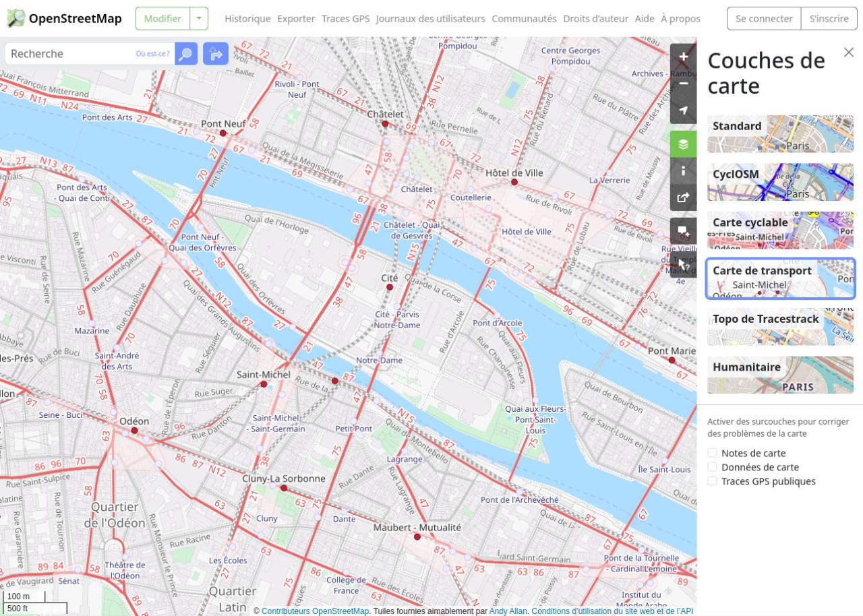Open the Conditions d'utilisation link

(612, 611)
